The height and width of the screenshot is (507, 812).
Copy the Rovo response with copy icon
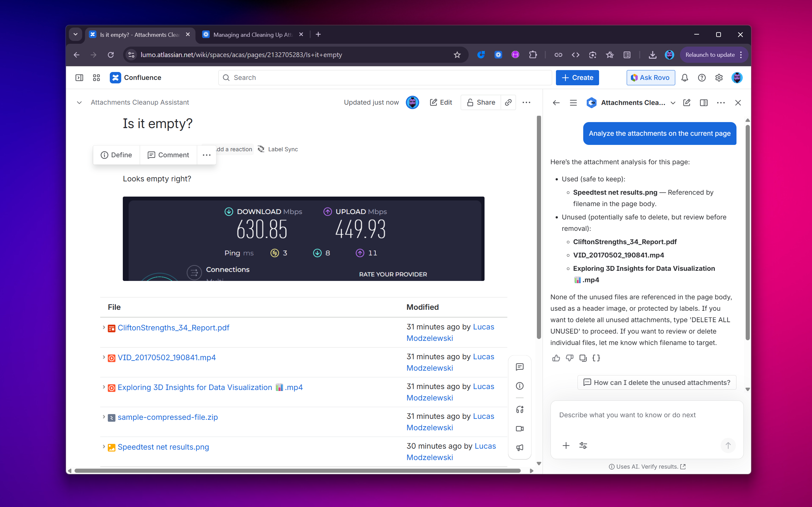click(x=583, y=358)
